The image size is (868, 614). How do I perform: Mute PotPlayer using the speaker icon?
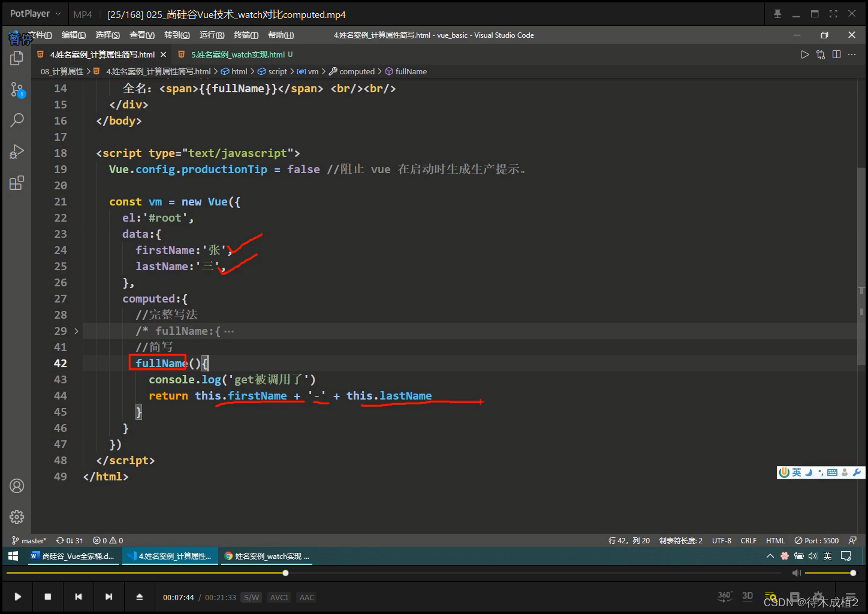(796, 573)
